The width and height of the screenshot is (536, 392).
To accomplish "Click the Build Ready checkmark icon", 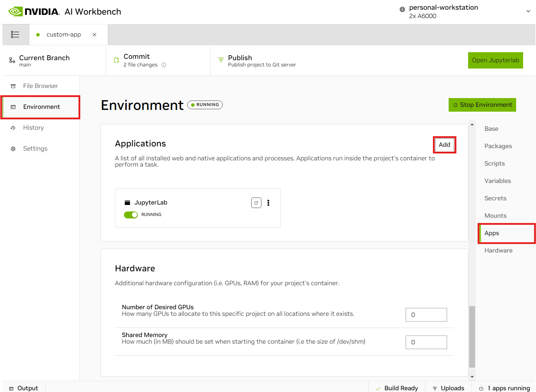I will point(378,389).
